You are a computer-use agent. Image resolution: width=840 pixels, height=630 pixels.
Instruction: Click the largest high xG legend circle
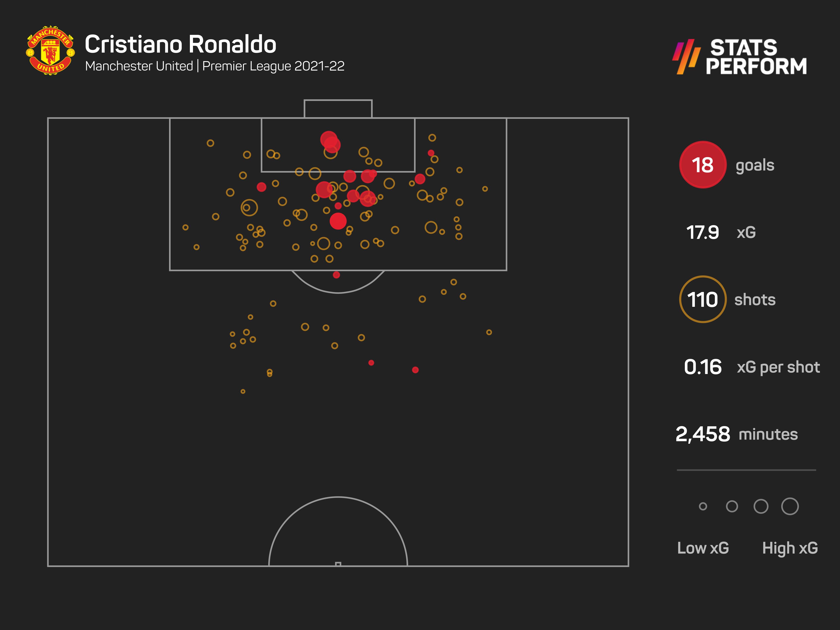(x=790, y=506)
